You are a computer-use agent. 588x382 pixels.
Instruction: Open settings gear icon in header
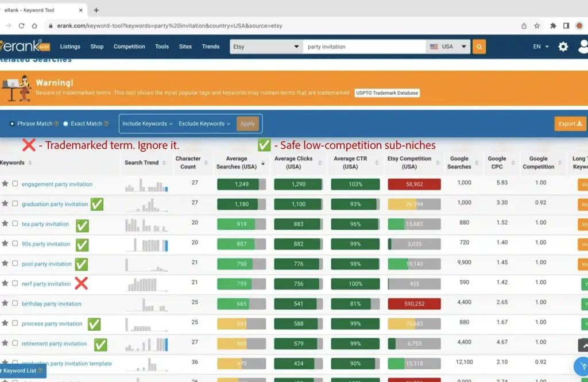click(563, 47)
